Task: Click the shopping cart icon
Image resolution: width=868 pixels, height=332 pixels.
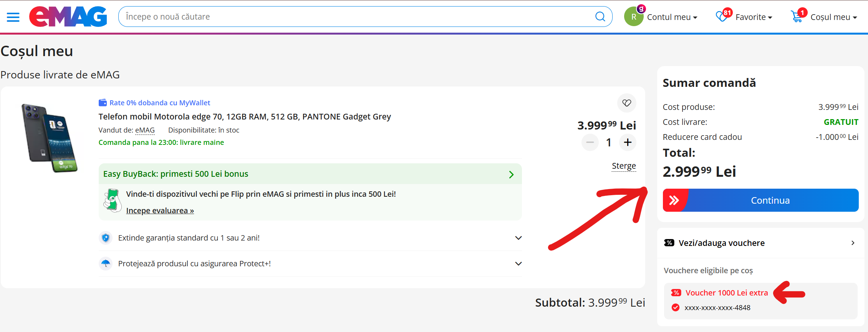Action: click(797, 17)
